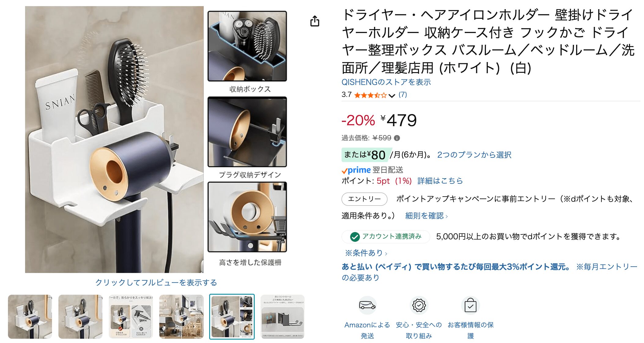Visit the QISHENG store link
The width and height of the screenshot is (644, 343).
point(386,82)
